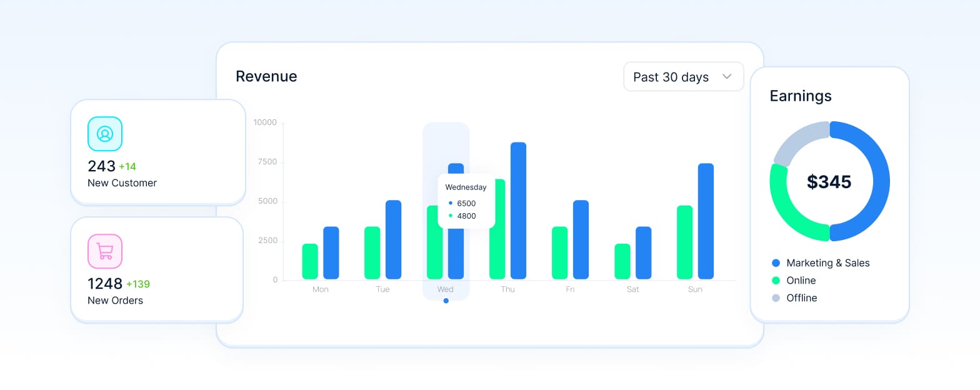
Task: Click the +14 new customer change indicator
Action: point(127,167)
